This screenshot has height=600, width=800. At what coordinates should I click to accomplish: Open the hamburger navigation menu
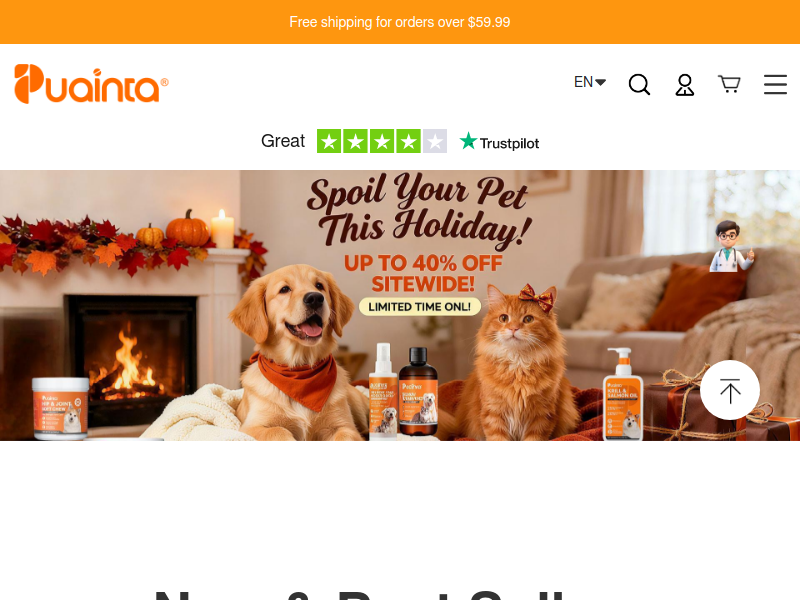coord(775,85)
